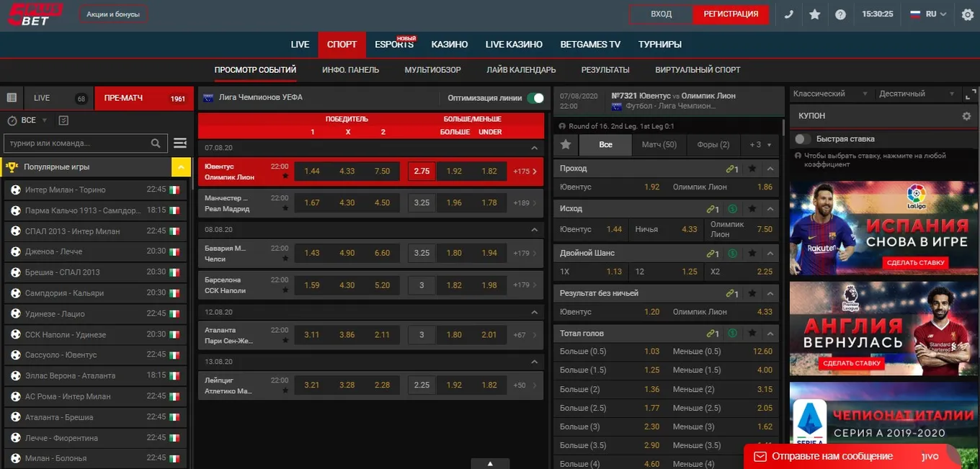Click the phone call icon in header
The image size is (980, 469).
[x=789, y=14]
